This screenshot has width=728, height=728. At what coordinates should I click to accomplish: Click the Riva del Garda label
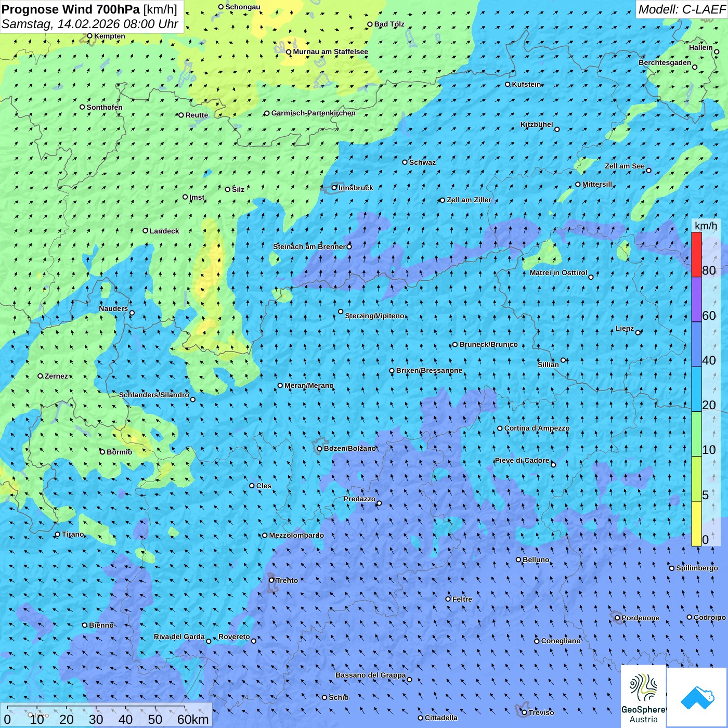click(x=179, y=636)
